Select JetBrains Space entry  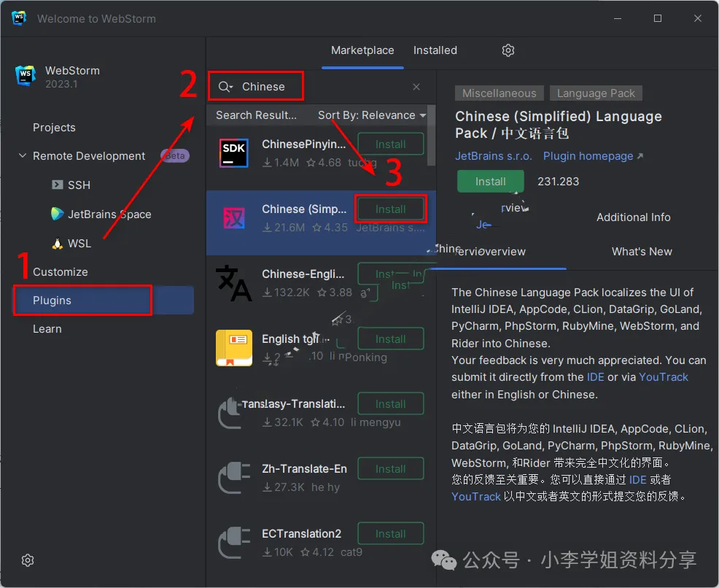109,214
